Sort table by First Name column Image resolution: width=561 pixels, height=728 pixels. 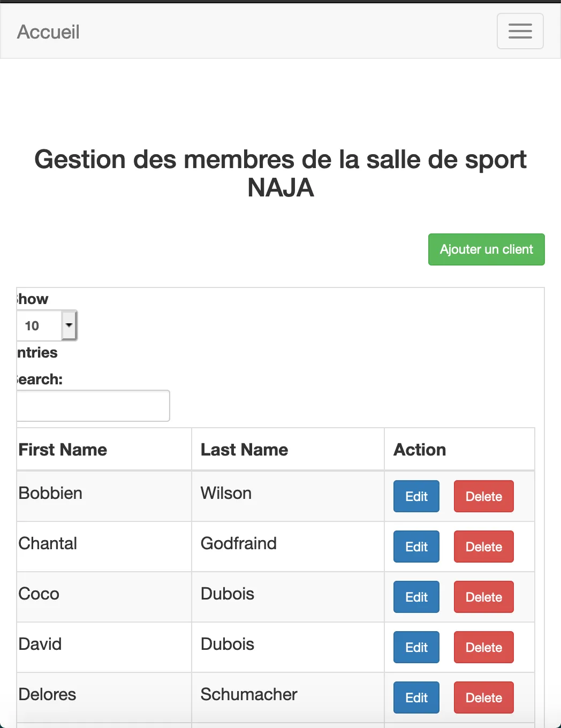coord(63,450)
